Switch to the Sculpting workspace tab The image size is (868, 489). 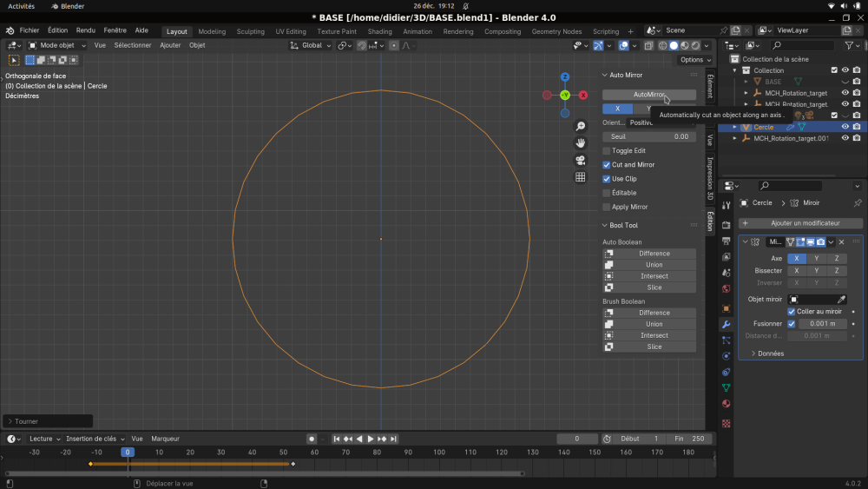(x=250, y=31)
